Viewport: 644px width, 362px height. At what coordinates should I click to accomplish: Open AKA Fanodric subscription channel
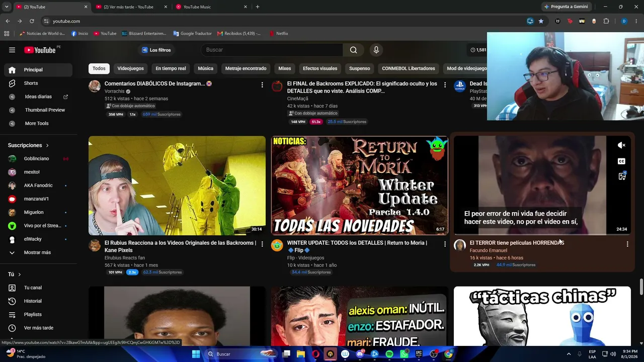click(38, 186)
